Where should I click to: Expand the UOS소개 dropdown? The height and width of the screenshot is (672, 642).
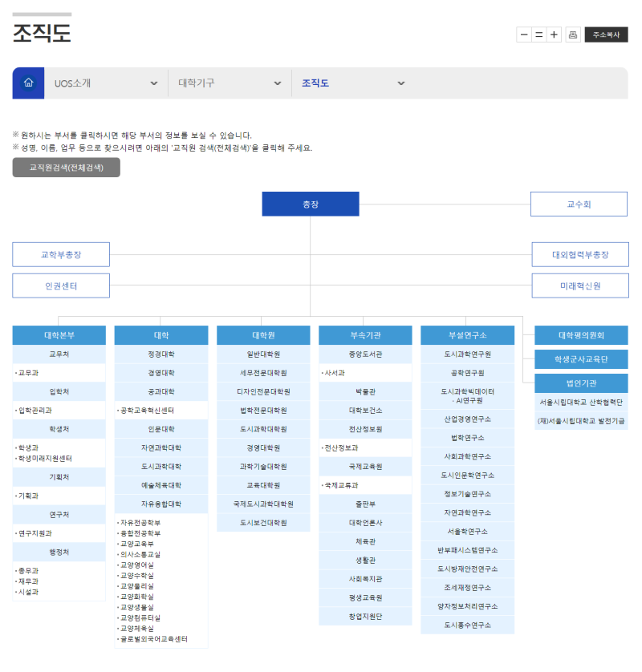click(106, 83)
